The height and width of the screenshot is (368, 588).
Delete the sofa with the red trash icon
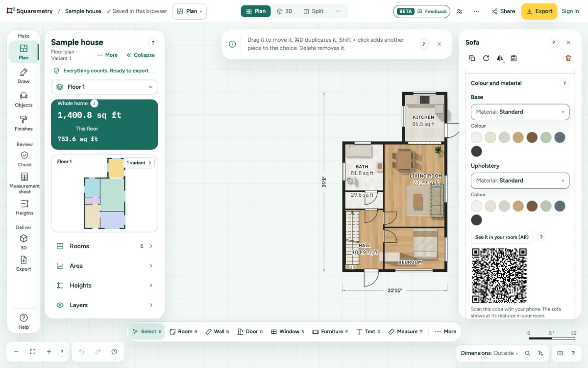(568, 58)
